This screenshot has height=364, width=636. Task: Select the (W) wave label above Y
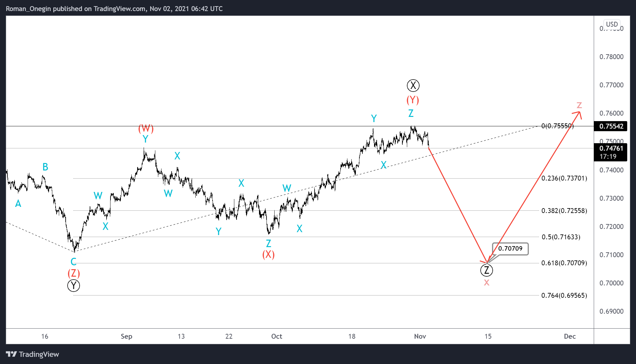(x=145, y=129)
